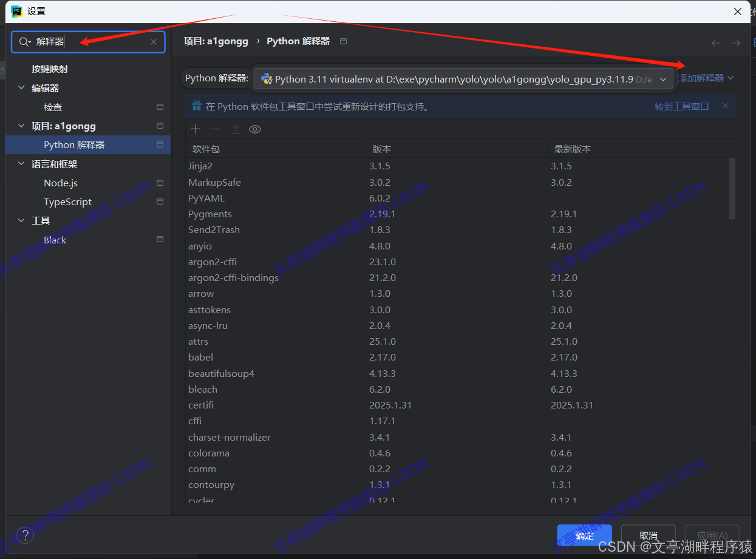Select the argon2-cffi-bindings package row
The image size is (756, 559).
click(x=458, y=277)
